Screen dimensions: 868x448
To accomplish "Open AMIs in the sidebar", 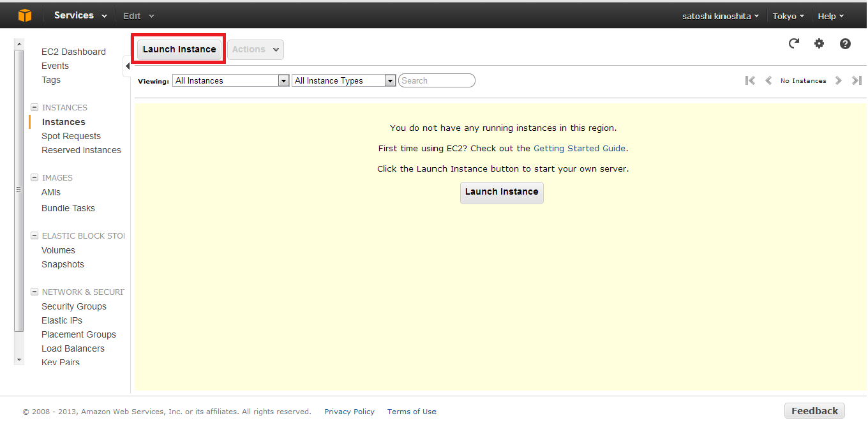I will pyautogui.click(x=51, y=192).
